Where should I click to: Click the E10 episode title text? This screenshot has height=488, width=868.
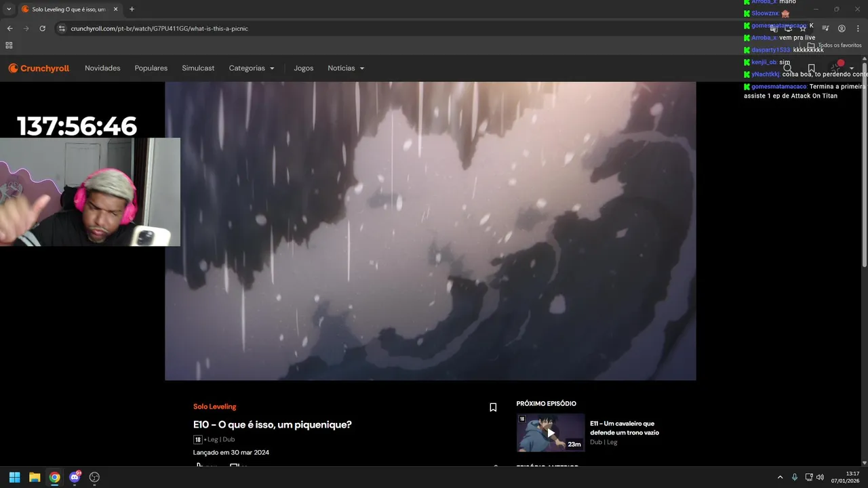click(x=272, y=425)
